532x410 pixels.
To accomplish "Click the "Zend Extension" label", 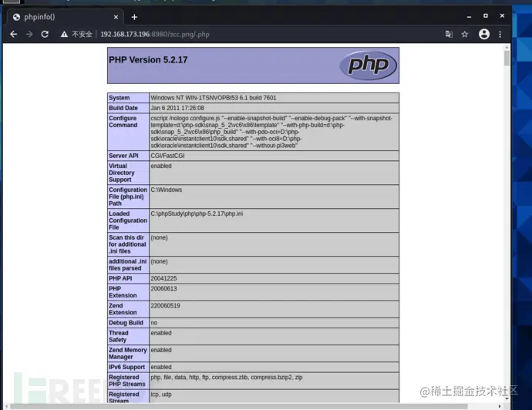I will pos(123,309).
